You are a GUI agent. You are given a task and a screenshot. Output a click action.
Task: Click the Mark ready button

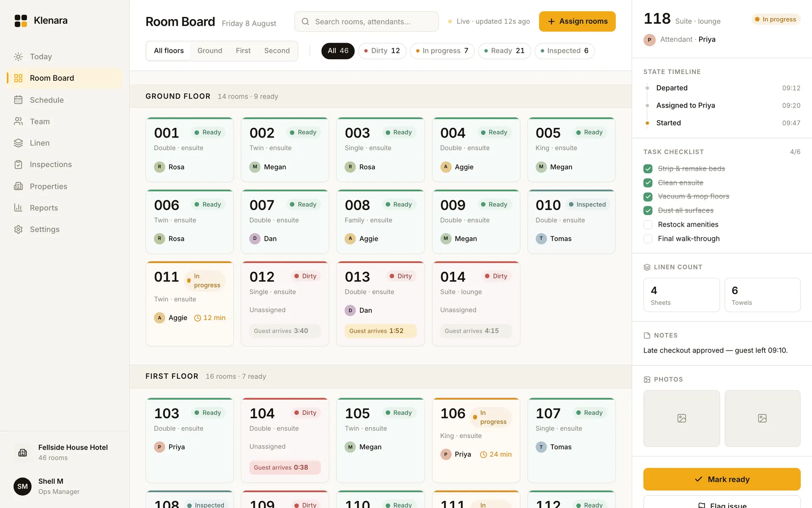click(x=722, y=479)
